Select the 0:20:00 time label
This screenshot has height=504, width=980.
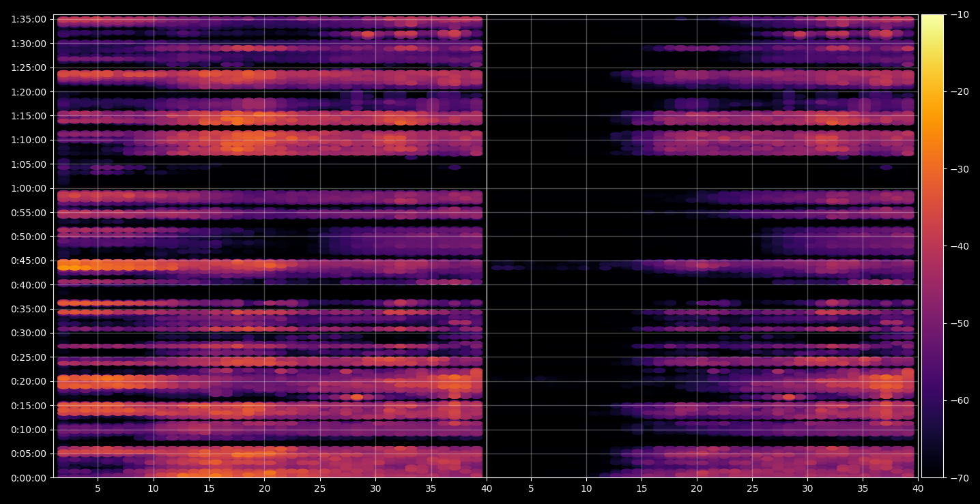click(x=29, y=381)
